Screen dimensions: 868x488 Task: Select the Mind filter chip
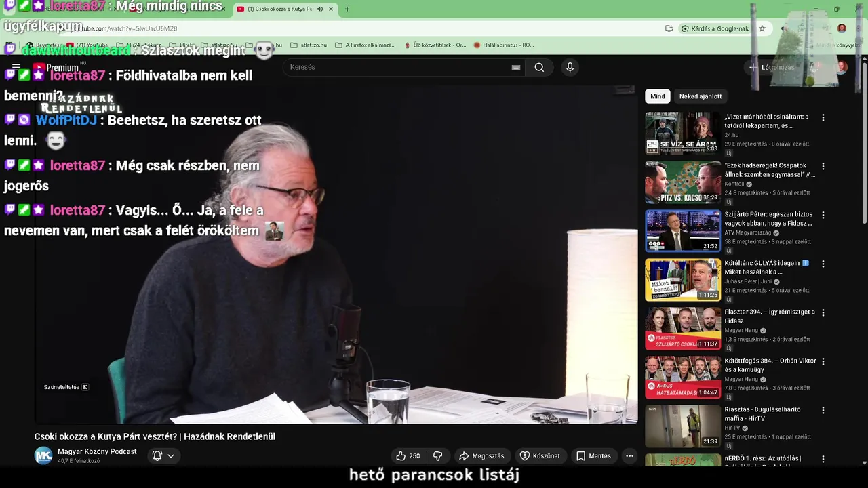click(x=658, y=96)
